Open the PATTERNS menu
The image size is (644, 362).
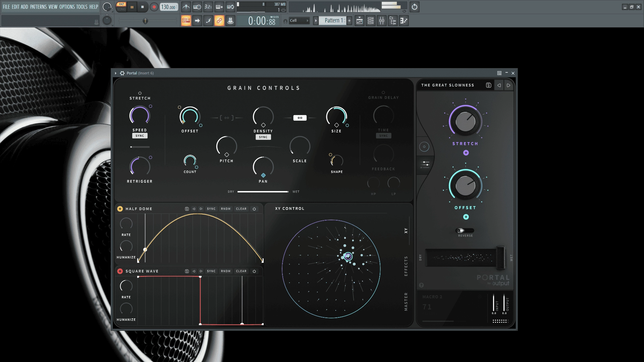(38, 7)
